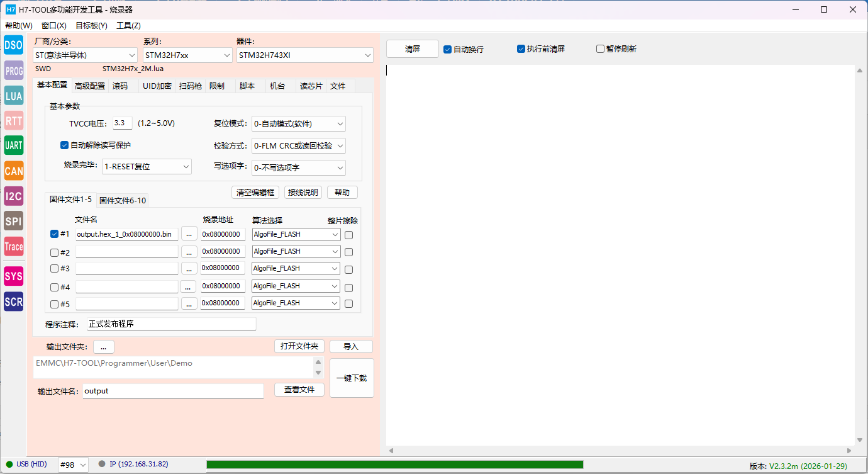Image resolution: width=868 pixels, height=474 pixels.
Task: Click the 一键下载 button
Action: click(x=352, y=378)
